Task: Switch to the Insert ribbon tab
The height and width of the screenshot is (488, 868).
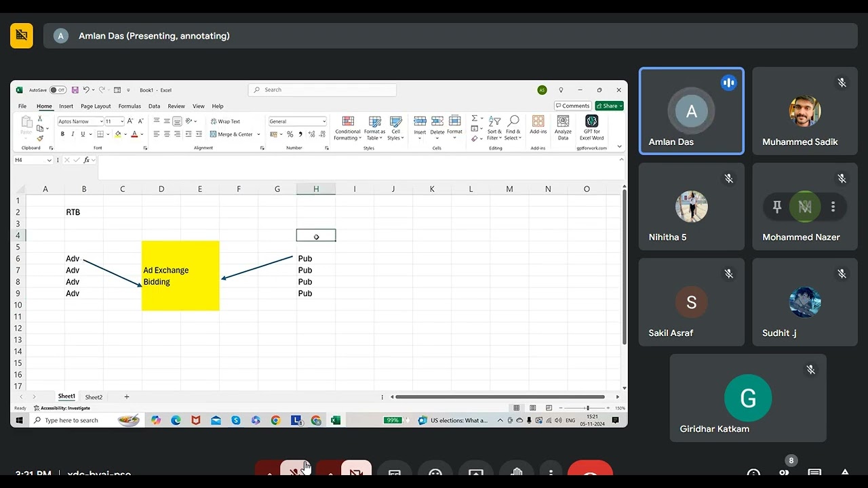Action: pyautogui.click(x=66, y=106)
